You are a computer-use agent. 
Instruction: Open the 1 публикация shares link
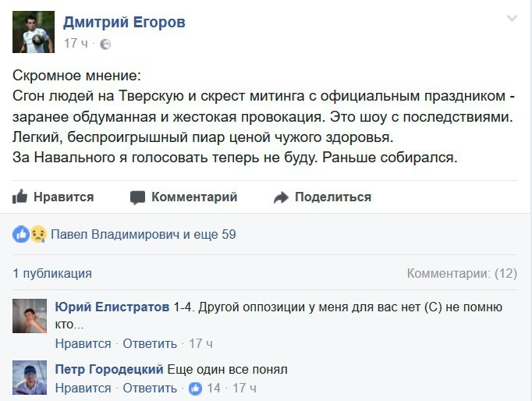(x=52, y=273)
